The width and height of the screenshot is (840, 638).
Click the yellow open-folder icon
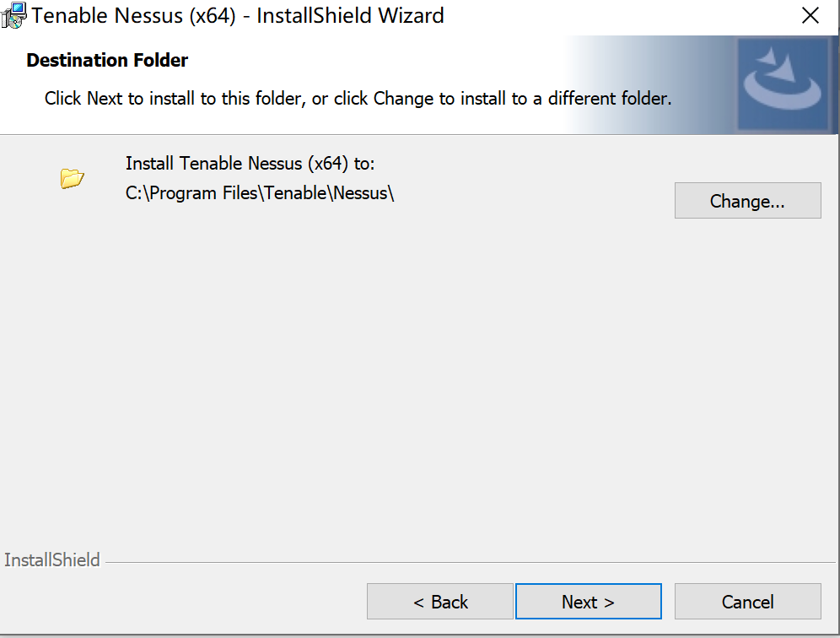click(x=72, y=179)
